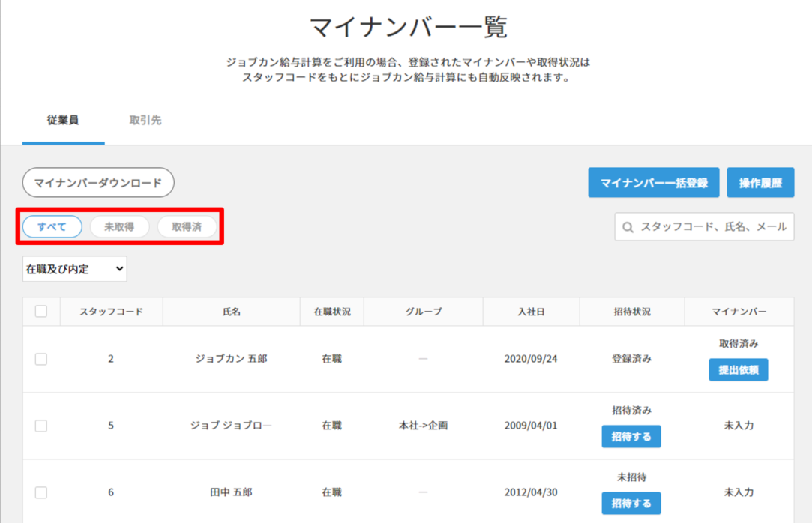Check the box for staff code 5

click(x=41, y=426)
